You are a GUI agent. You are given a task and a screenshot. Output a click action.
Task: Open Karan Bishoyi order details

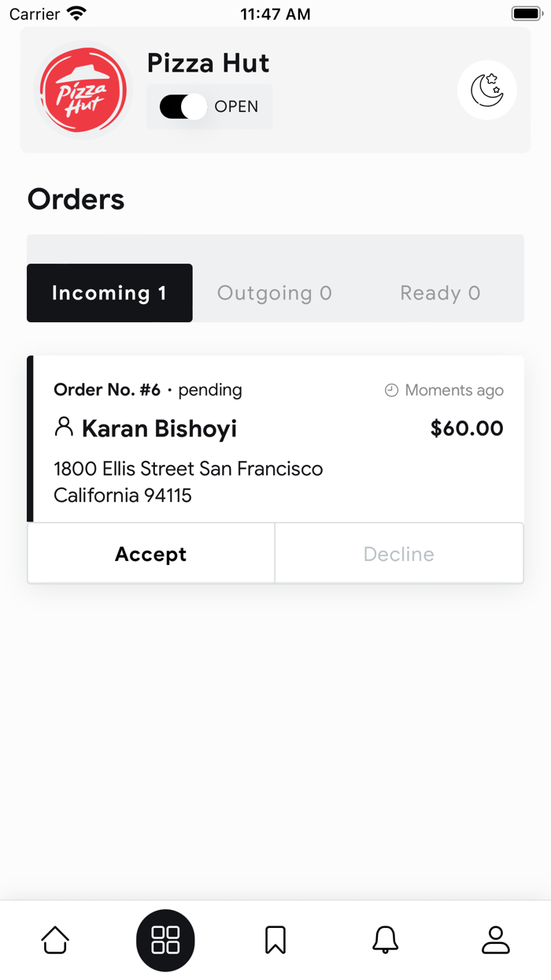pos(159,429)
